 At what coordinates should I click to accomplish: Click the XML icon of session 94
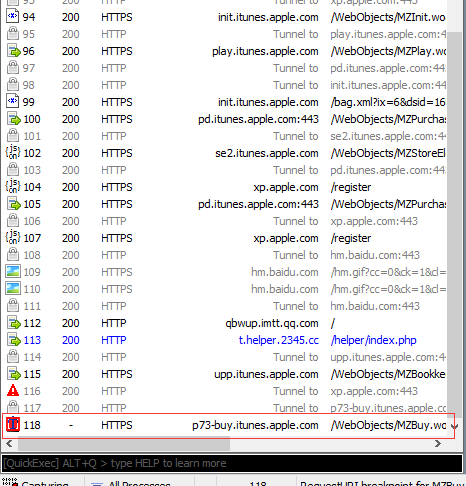tap(13, 17)
